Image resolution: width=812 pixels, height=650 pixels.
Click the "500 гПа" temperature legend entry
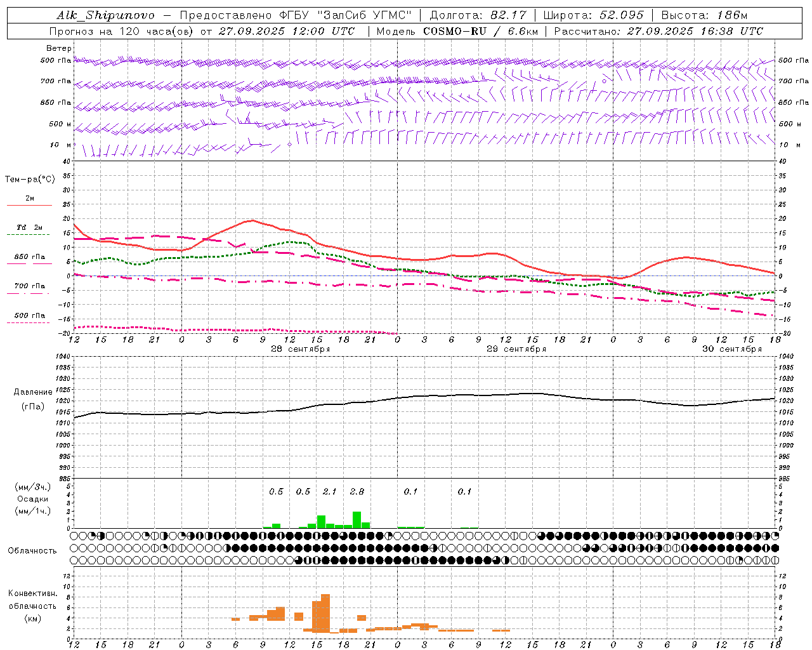pyautogui.click(x=29, y=315)
